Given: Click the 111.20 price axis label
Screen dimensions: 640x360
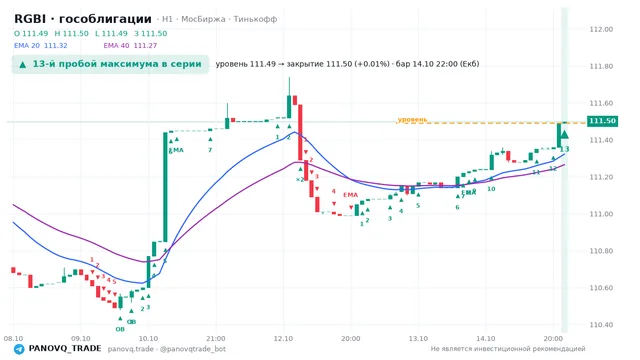Looking at the screenshot, I should [x=601, y=177].
